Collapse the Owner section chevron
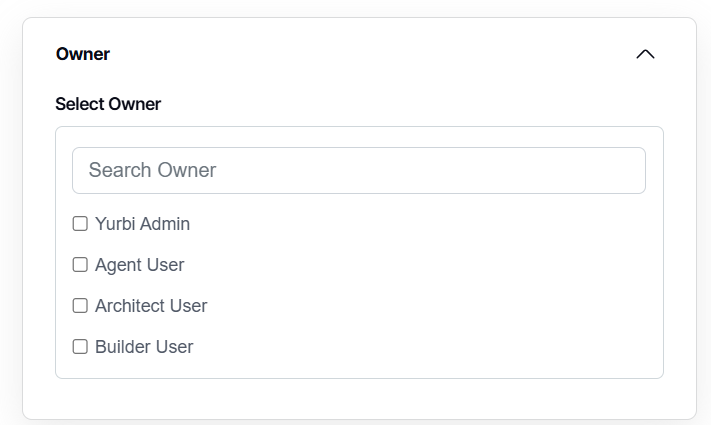The image size is (711, 425). click(645, 54)
